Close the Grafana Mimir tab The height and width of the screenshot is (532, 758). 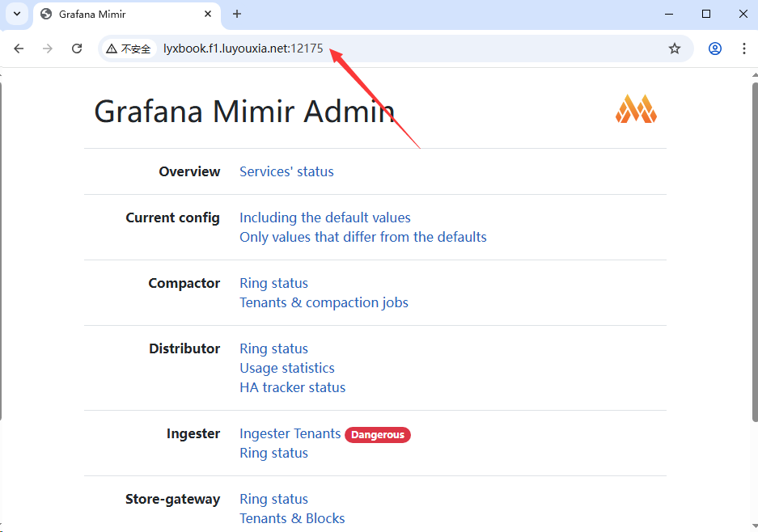pyautogui.click(x=208, y=14)
